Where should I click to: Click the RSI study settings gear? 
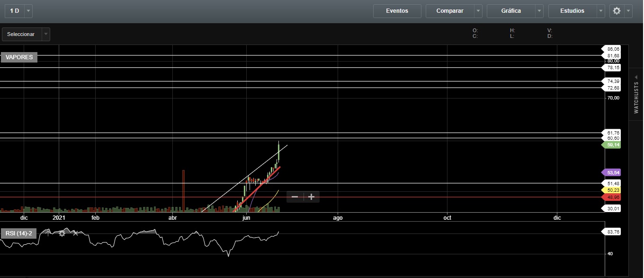[62, 233]
